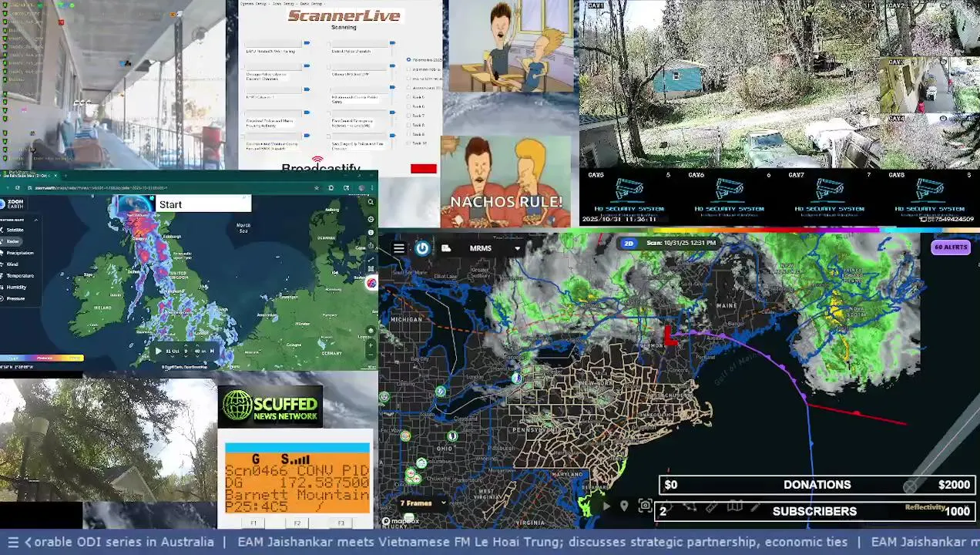
Task: Click the truck icon beside MRMS selector
Action: tap(446, 248)
